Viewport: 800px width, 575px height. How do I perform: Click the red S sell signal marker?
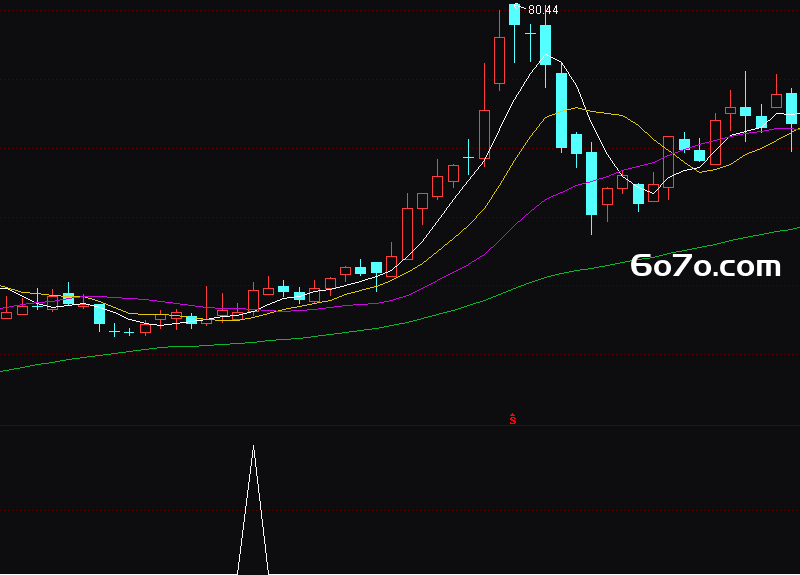pyautogui.click(x=513, y=419)
